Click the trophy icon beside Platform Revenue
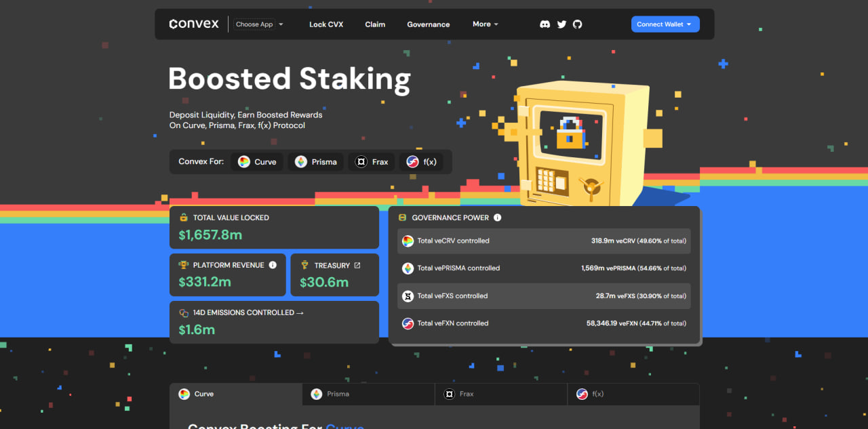This screenshot has width=868, height=429. (184, 265)
